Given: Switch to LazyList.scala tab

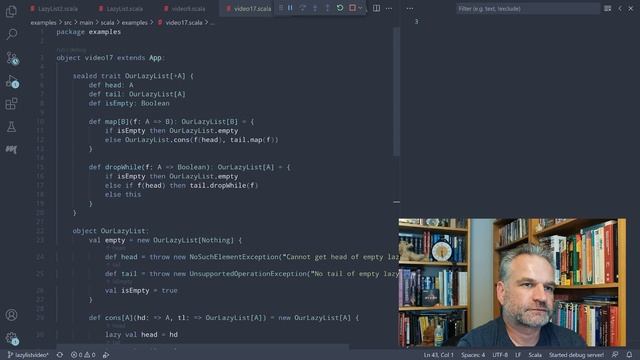Looking at the screenshot, I should point(121,9).
